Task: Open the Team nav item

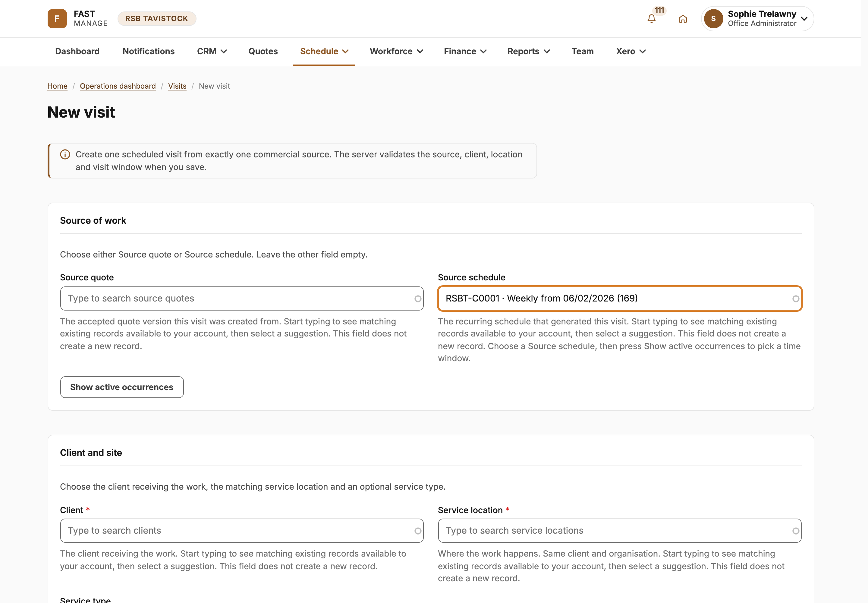Action: click(x=583, y=51)
